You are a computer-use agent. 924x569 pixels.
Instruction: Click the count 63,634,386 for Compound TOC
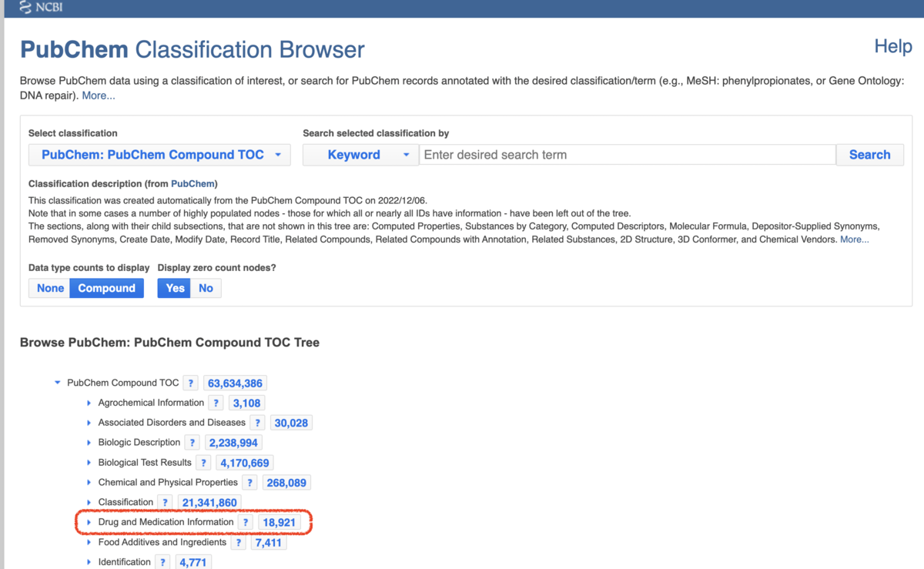(x=236, y=383)
